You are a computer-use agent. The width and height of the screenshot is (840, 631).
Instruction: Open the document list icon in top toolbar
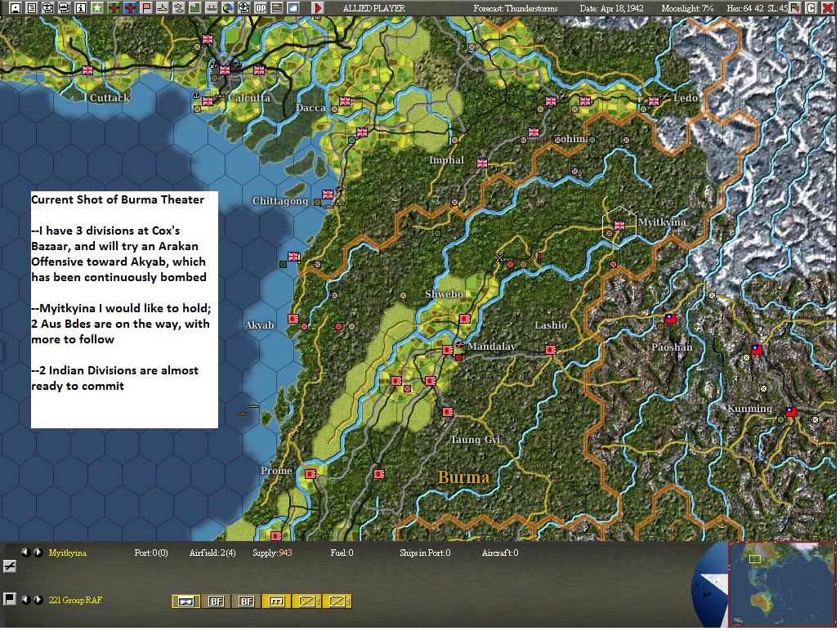click(32, 8)
